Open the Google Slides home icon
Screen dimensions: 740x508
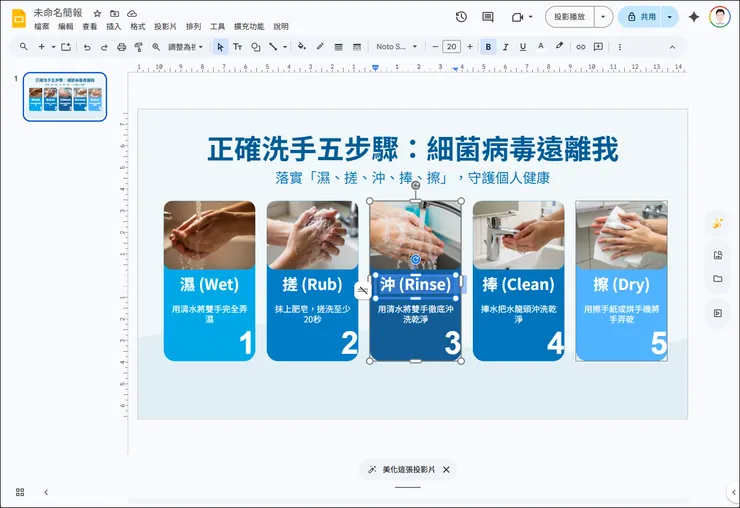point(19,18)
